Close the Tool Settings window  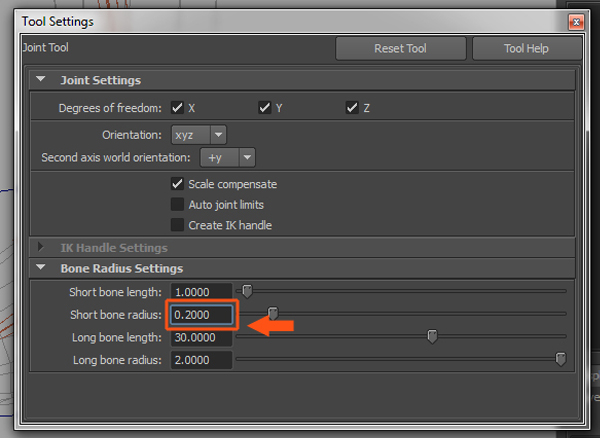pyautogui.click(x=576, y=22)
